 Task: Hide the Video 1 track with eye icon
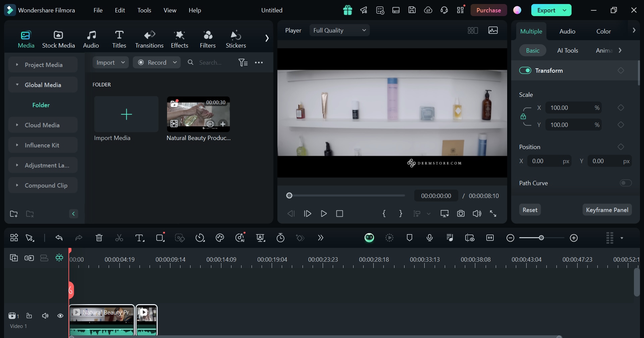click(x=60, y=316)
